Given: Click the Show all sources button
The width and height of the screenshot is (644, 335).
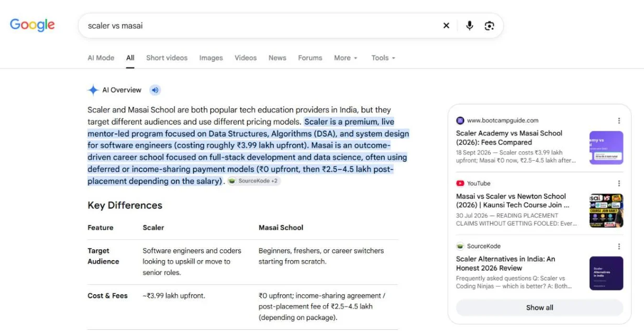Looking at the screenshot, I should (540, 307).
